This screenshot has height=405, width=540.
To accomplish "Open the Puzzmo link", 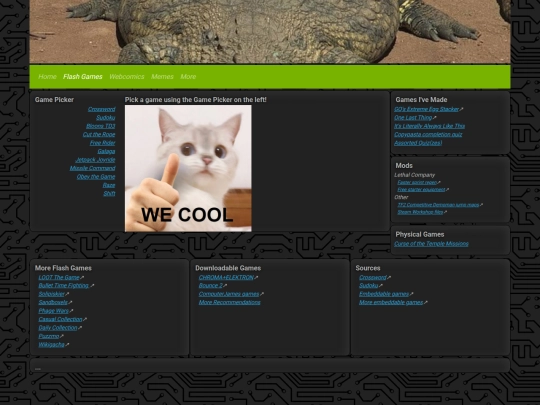I will tap(49, 336).
